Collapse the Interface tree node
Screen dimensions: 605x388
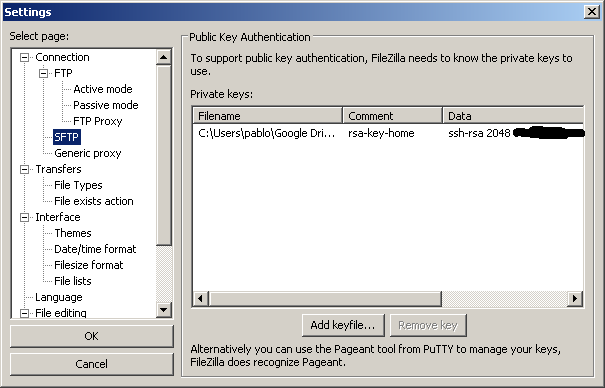pos(24,218)
